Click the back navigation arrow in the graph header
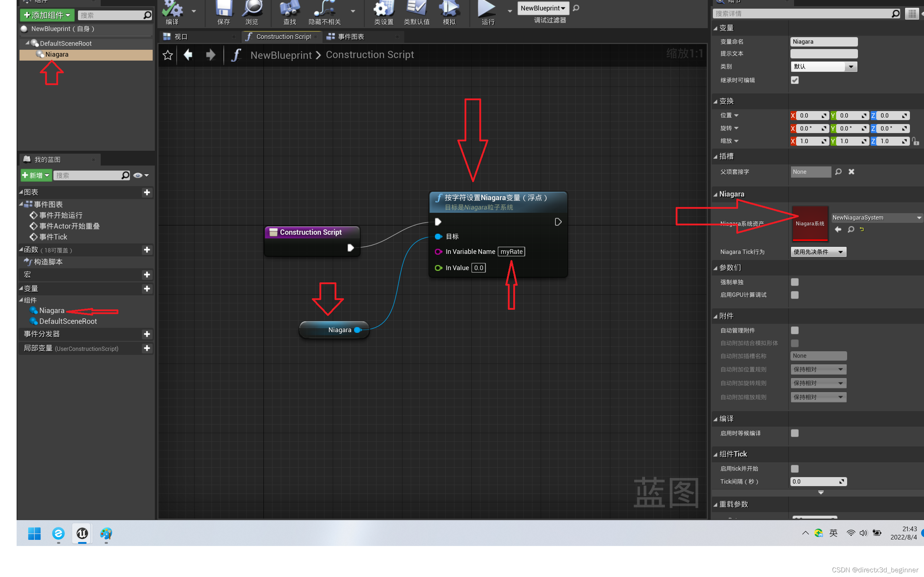 coord(188,55)
